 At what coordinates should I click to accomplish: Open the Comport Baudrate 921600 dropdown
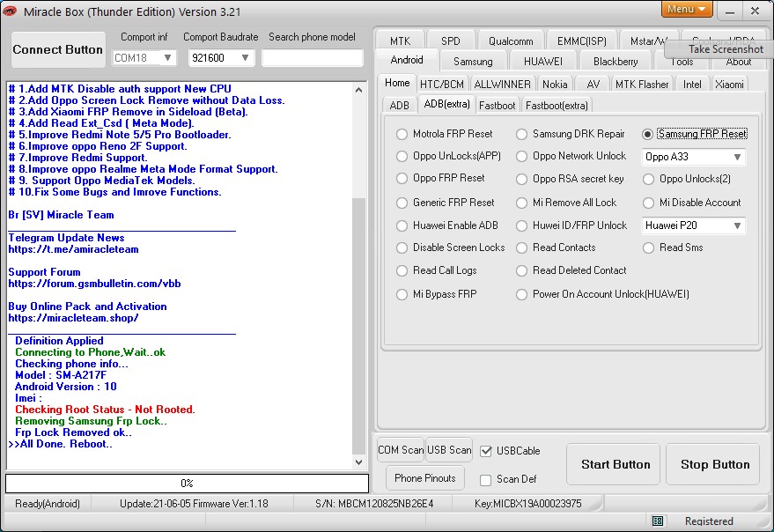coord(245,58)
